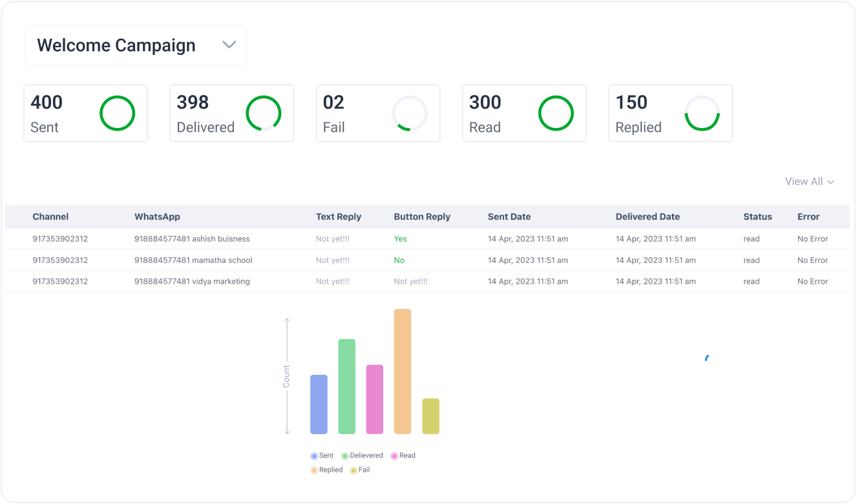Expand the View All menu

809,182
